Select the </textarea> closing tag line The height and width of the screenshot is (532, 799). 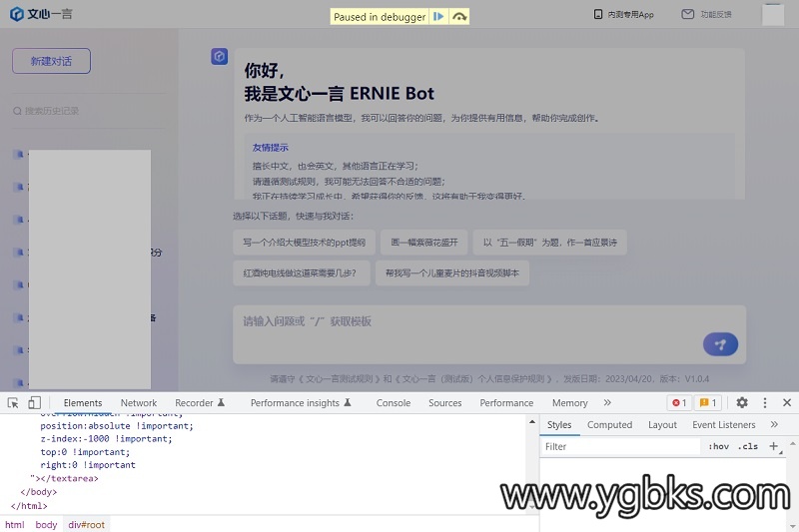point(67,478)
